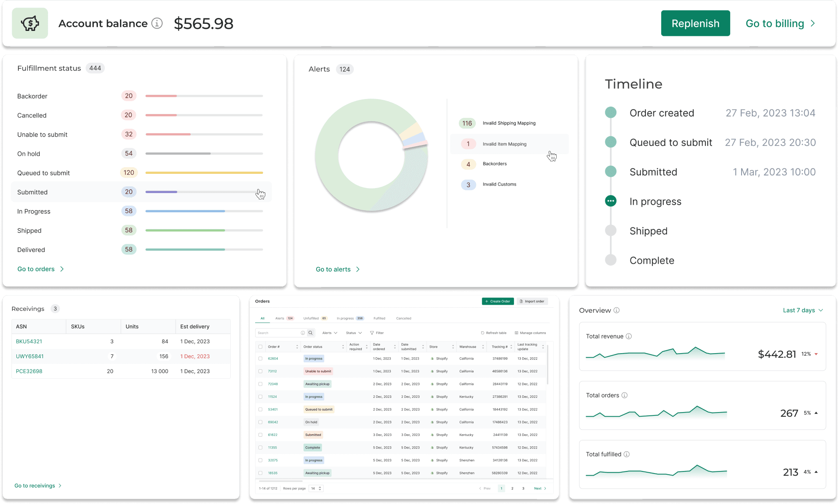
Task: Open the Alerts filter dropdown
Action: point(330,333)
